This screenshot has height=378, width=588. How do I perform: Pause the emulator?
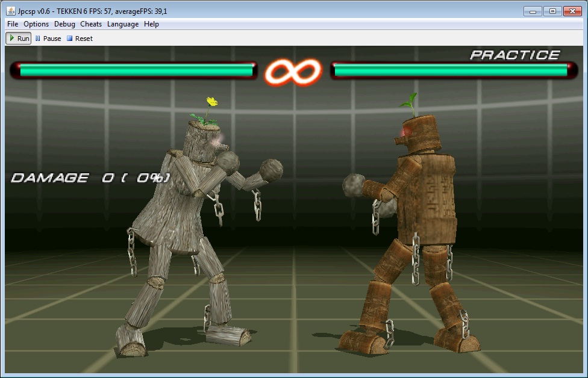(x=48, y=38)
